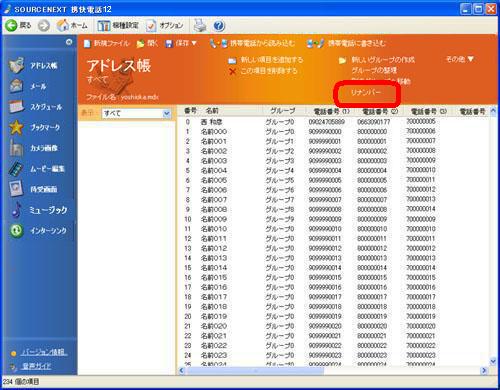Screen dimensions: 500x390
Task: Click ファイル名 yoshioka file name label
Action: [122, 97]
